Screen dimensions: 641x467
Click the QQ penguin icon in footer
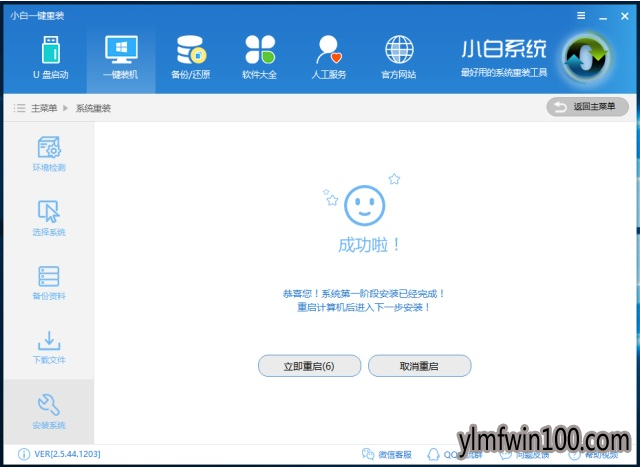(433, 454)
